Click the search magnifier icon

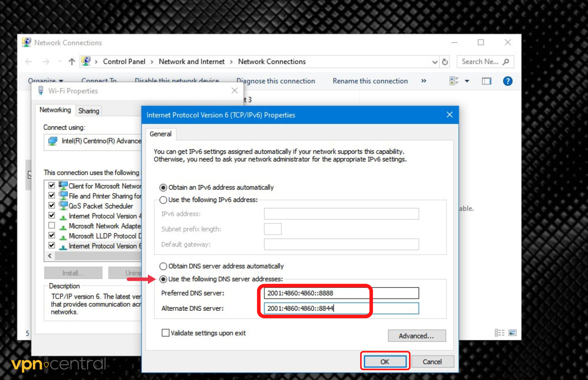[506, 62]
